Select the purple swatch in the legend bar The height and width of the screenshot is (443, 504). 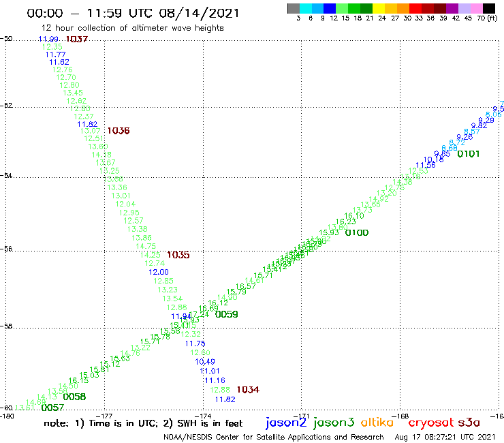point(452,8)
